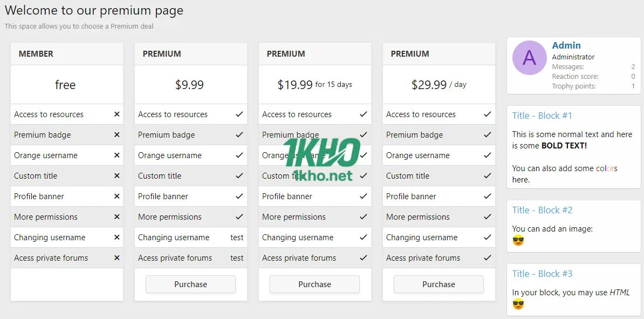Image resolution: width=644 pixels, height=319 pixels.
Task: Click the X beside Premium badge in free plan
Action: (x=117, y=134)
